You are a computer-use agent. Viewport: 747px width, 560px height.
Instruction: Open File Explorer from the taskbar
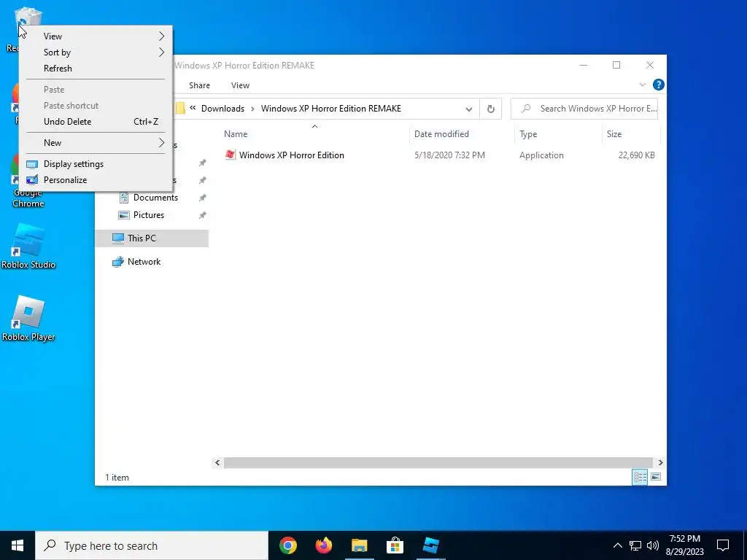click(x=359, y=545)
